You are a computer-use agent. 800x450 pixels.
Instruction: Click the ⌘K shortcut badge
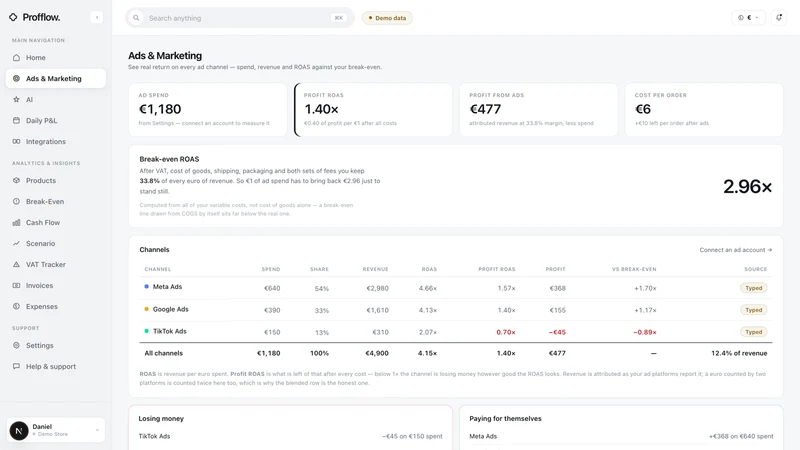[338, 18]
